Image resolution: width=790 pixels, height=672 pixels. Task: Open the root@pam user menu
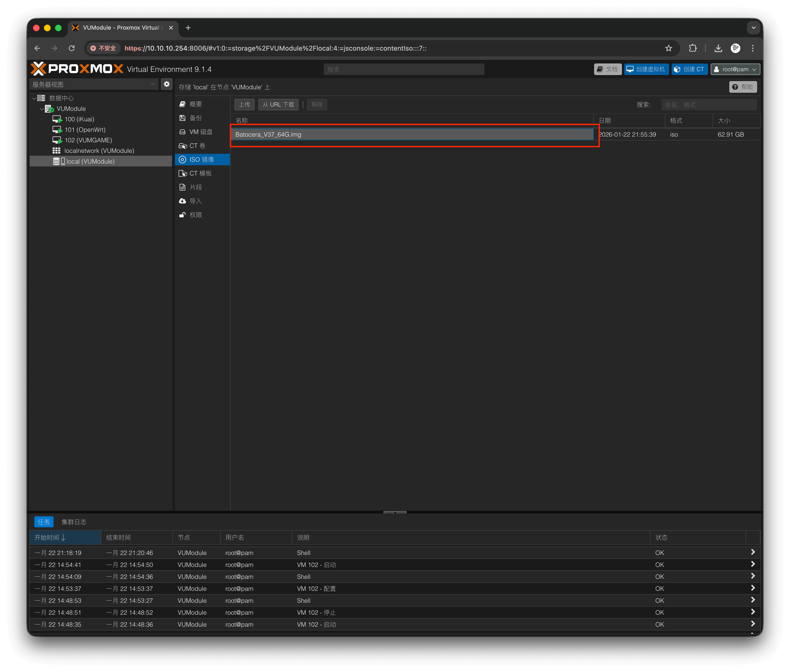pyautogui.click(x=735, y=69)
